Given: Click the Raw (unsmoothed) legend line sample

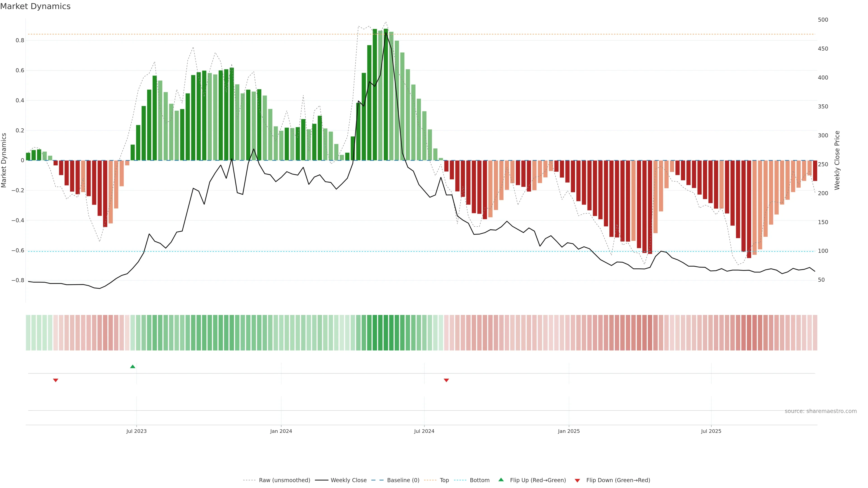Looking at the screenshot, I should 249,480.
